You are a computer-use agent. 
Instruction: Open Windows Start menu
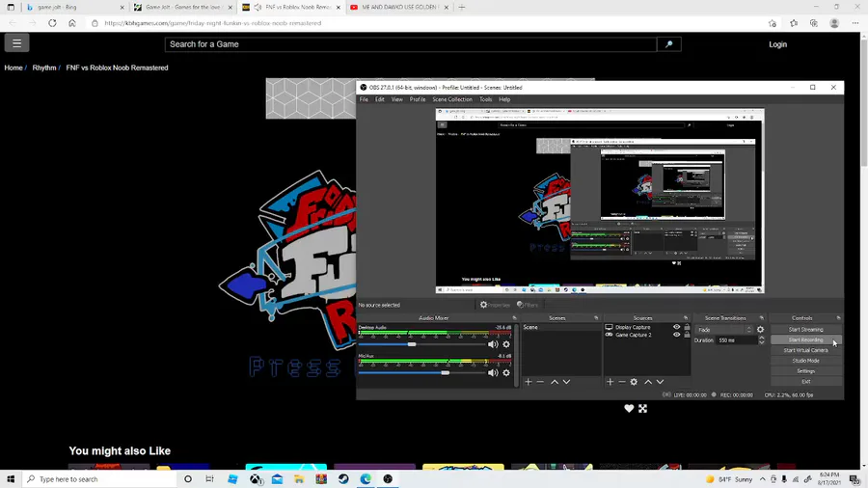click(x=11, y=479)
